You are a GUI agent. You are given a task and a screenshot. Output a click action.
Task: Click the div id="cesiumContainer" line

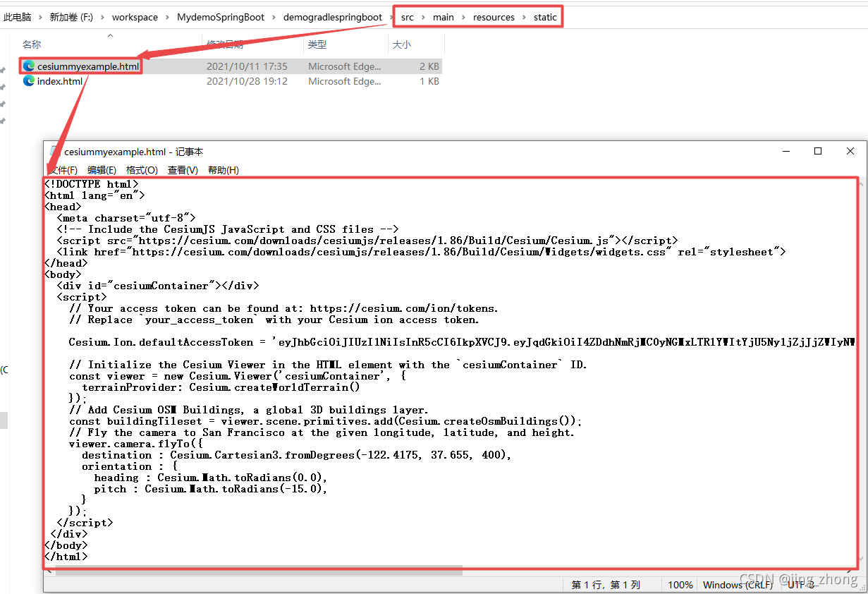(x=158, y=286)
